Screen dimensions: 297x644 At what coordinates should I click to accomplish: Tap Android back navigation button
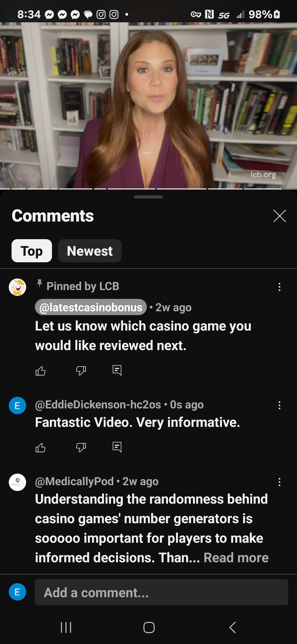232,627
